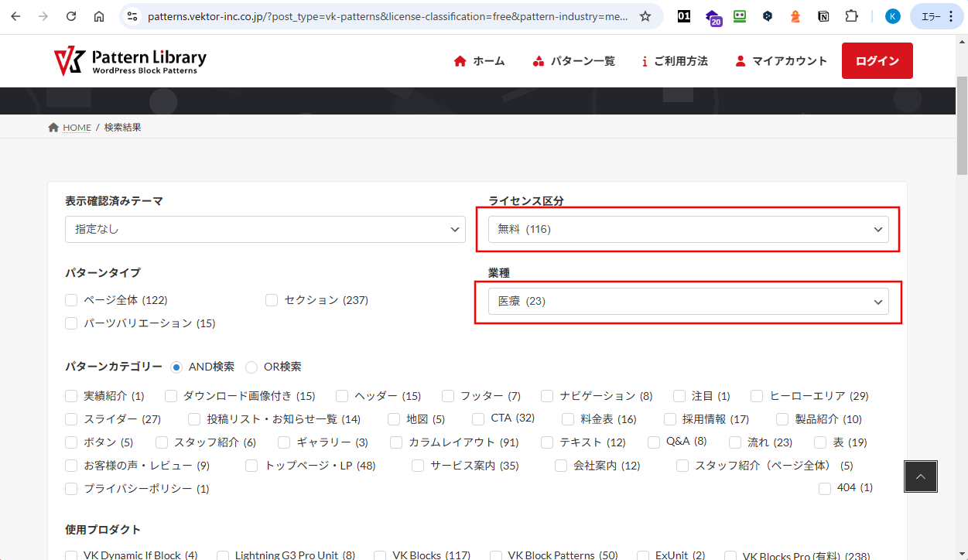Image resolution: width=968 pixels, height=560 pixels.
Task: Open the 業種 dropdown showing 医療
Action: tap(688, 302)
